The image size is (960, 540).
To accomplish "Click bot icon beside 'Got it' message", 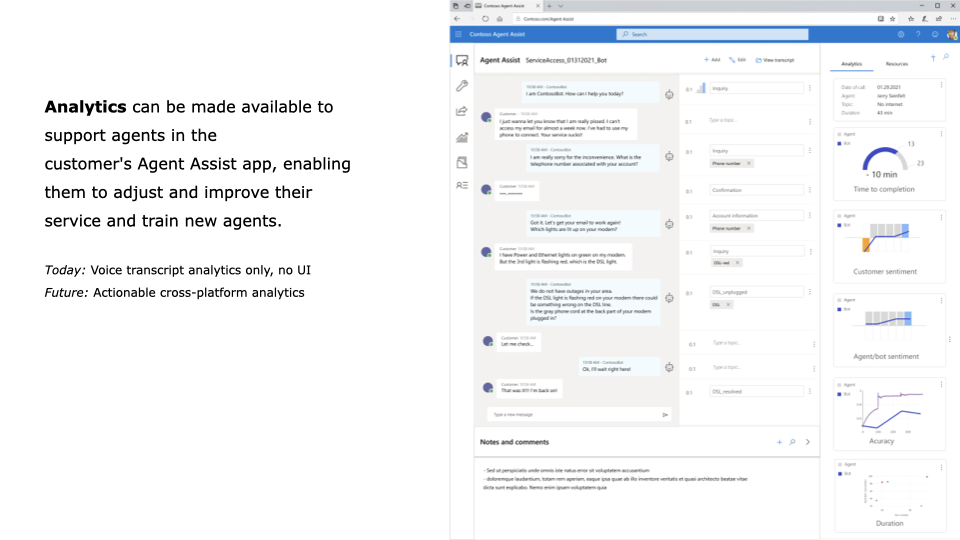I will [669, 224].
